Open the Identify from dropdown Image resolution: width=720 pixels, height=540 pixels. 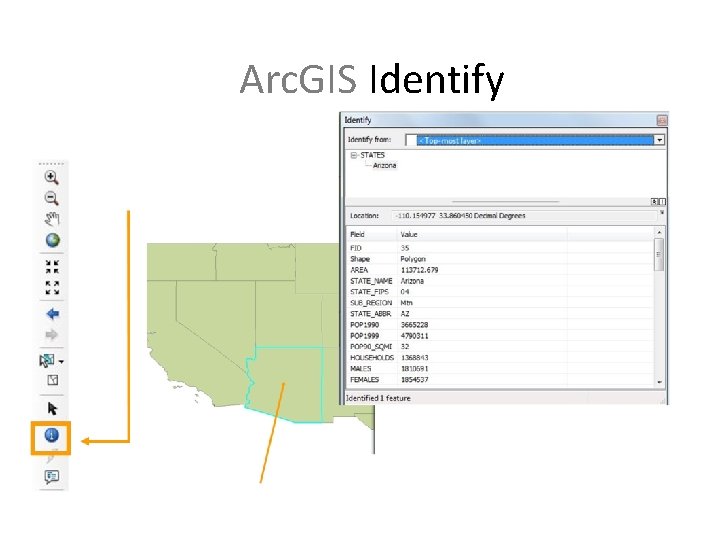pos(659,140)
